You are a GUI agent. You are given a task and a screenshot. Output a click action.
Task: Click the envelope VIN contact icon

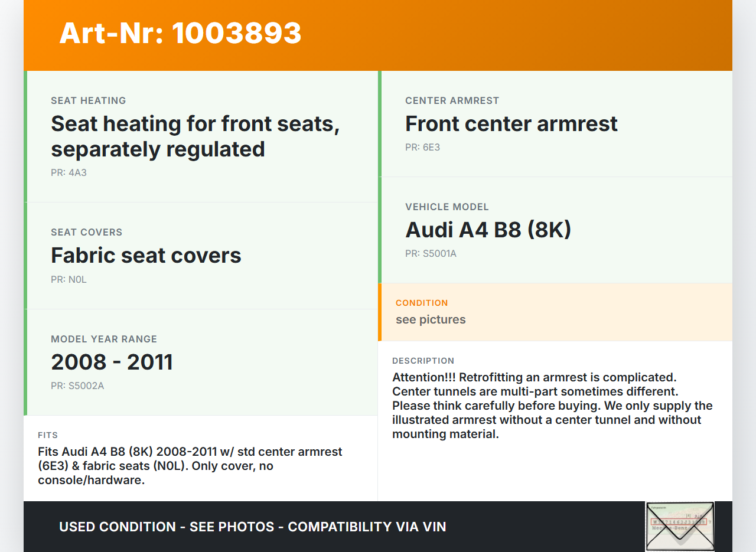pos(680,526)
